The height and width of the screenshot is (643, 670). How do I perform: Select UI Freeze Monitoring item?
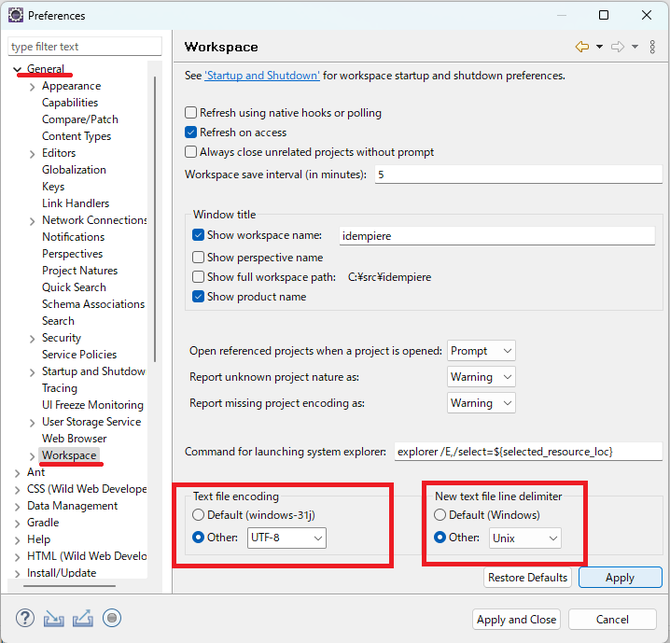click(93, 405)
